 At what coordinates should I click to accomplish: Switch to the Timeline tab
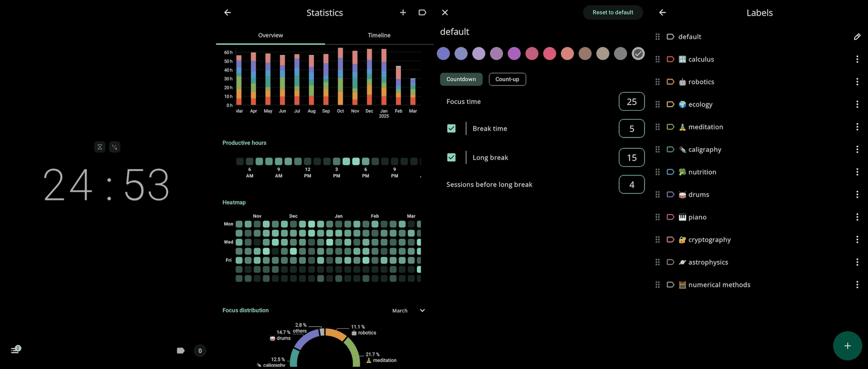click(379, 35)
